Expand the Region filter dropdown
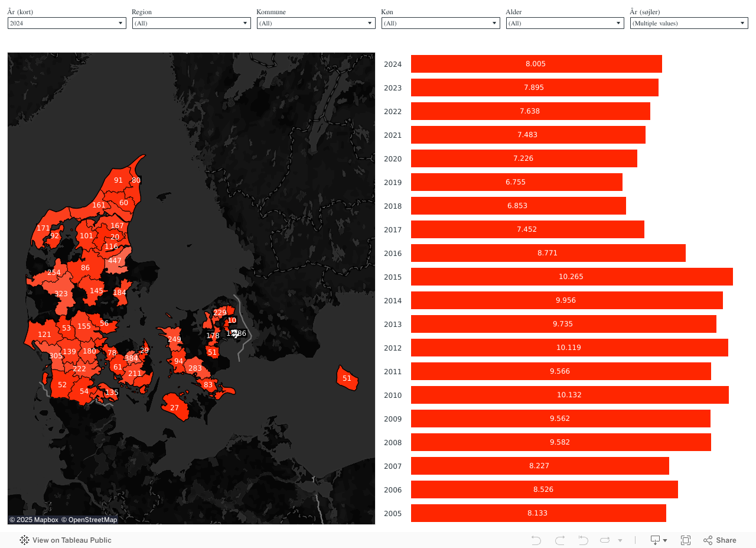Viewport: 756px width, 548px height. tap(191, 23)
